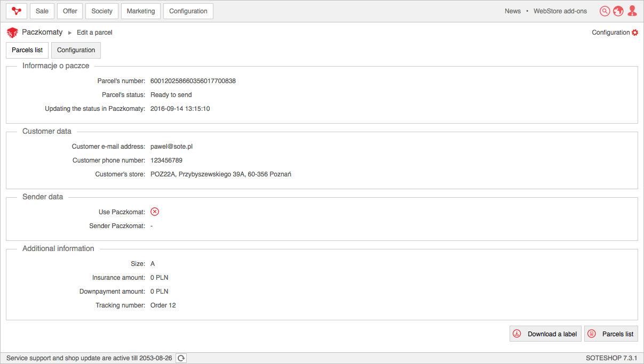The image size is (644, 364).
Task: Open the Sale menu
Action: tap(42, 11)
